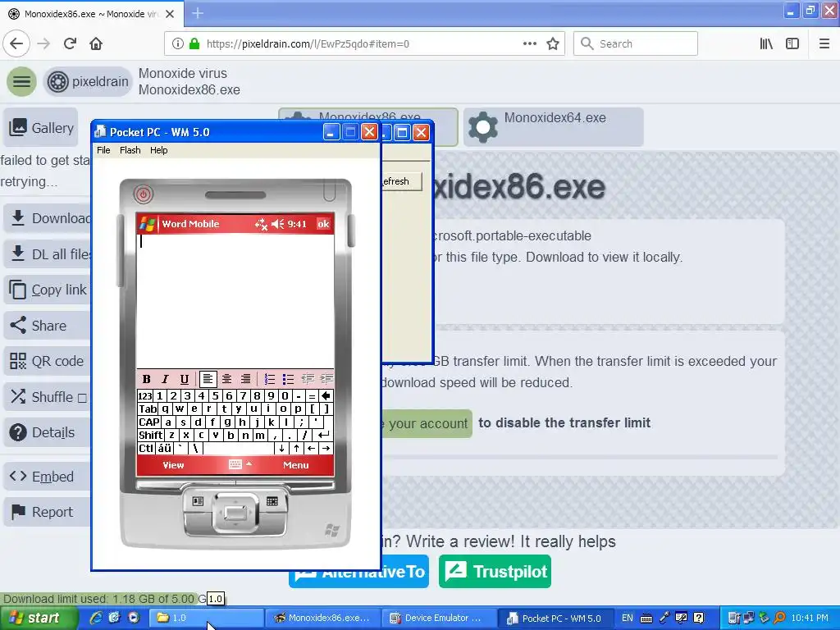Tap the connectivity icon in title bar
Screen dimensions: 840x630
tap(261, 224)
